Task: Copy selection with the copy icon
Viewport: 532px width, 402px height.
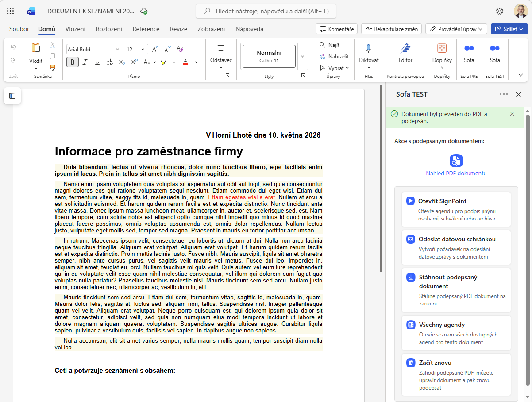Action: 52,56
